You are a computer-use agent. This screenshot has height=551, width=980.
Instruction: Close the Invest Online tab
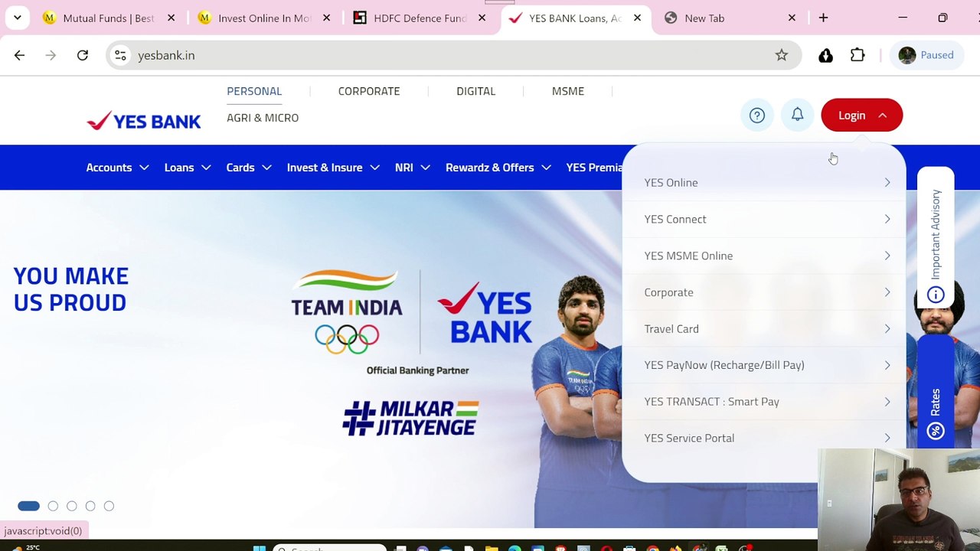point(326,18)
